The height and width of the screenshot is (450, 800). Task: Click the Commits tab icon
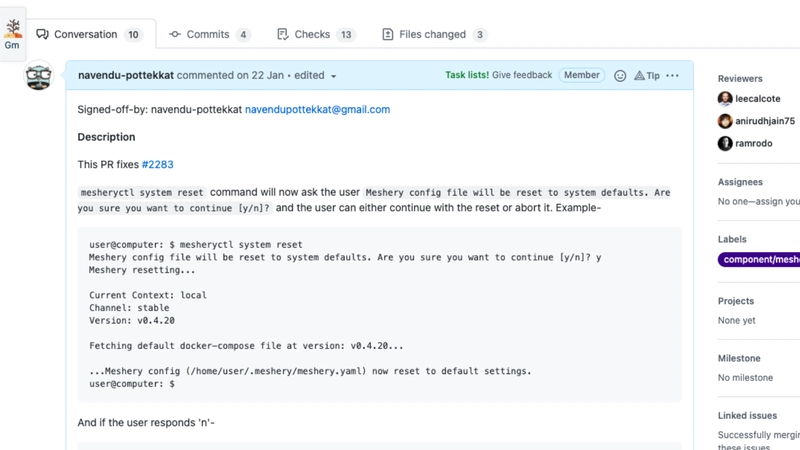[x=174, y=34]
